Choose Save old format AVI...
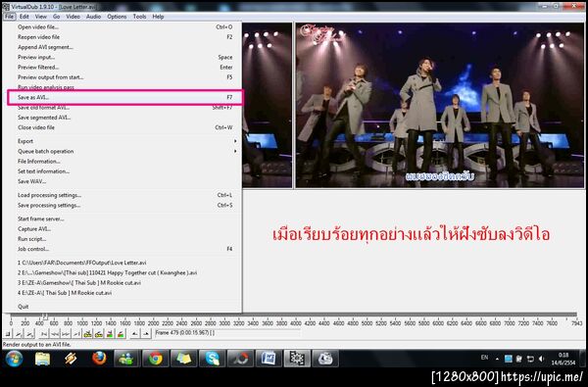The height and width of the screenshot is (387, 588). (x=124, y=108)
